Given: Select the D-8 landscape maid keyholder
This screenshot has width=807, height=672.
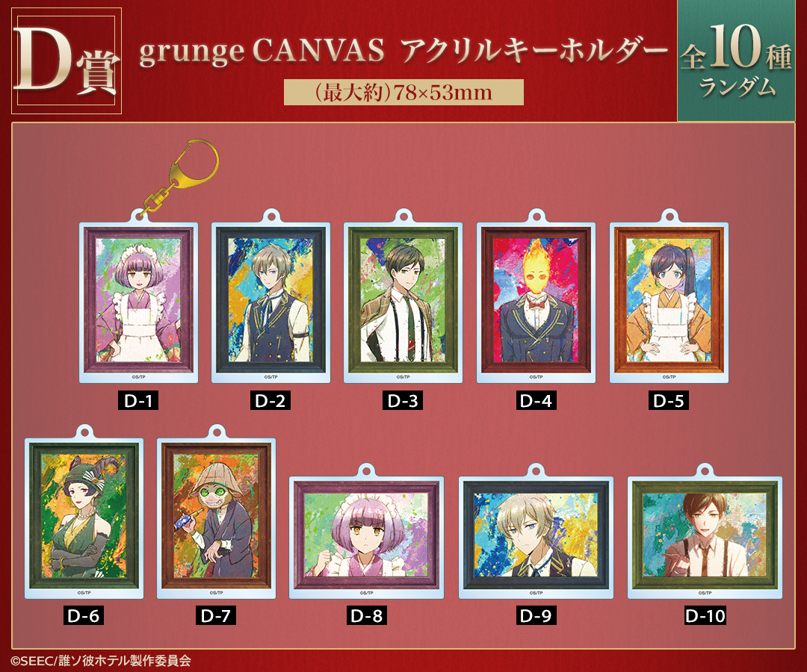Looking at the screenshot, I should click(366, 538).
